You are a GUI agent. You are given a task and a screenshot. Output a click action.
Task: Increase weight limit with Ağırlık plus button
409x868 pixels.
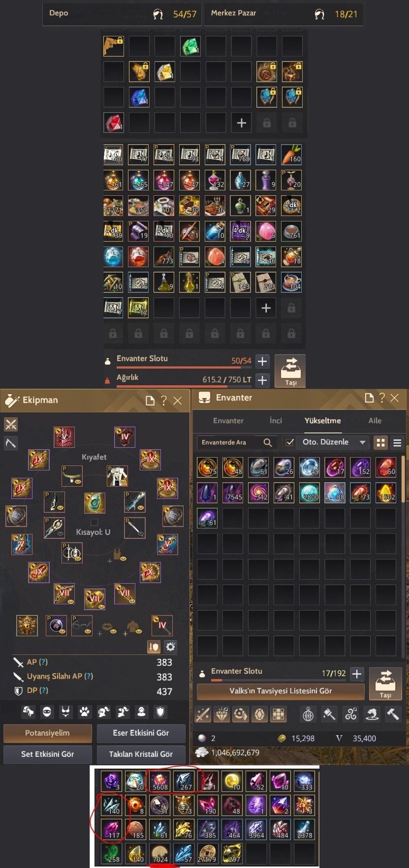(262, 380)
